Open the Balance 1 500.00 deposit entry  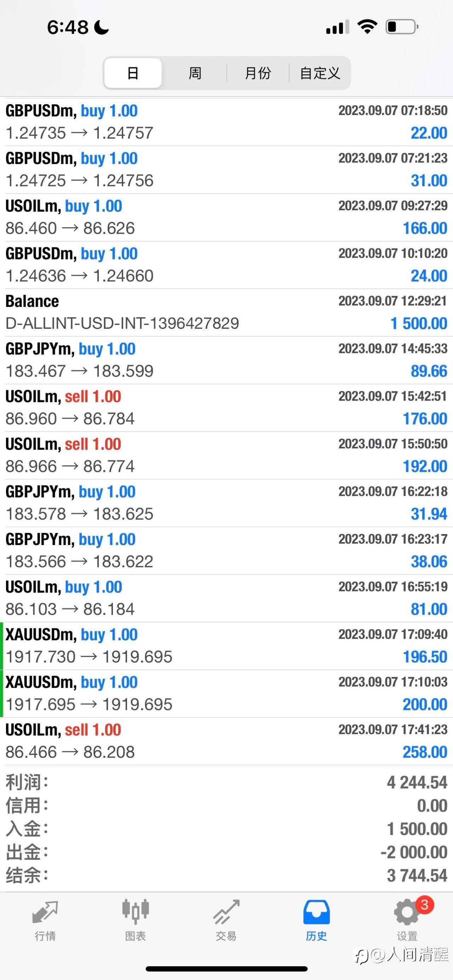pyautogui.click(x=226, y=313)
